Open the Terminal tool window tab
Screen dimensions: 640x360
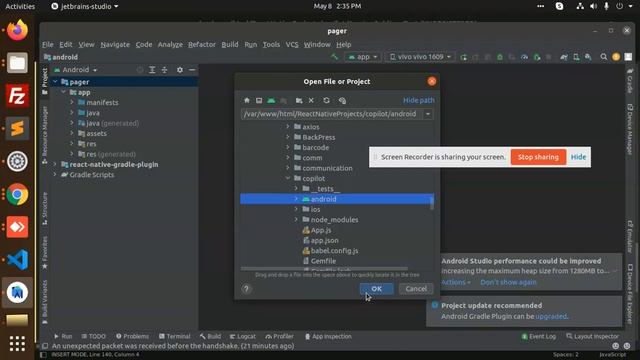tap(174, 336)
